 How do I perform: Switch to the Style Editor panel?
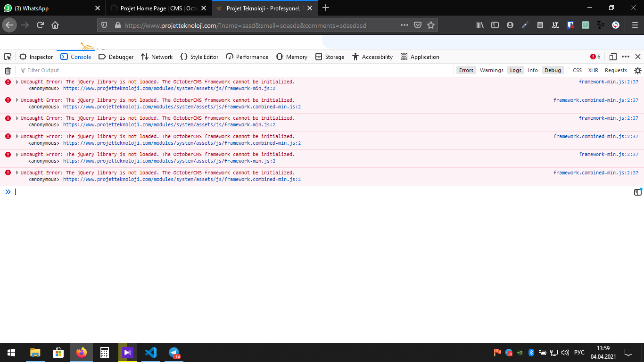(199, 57)
